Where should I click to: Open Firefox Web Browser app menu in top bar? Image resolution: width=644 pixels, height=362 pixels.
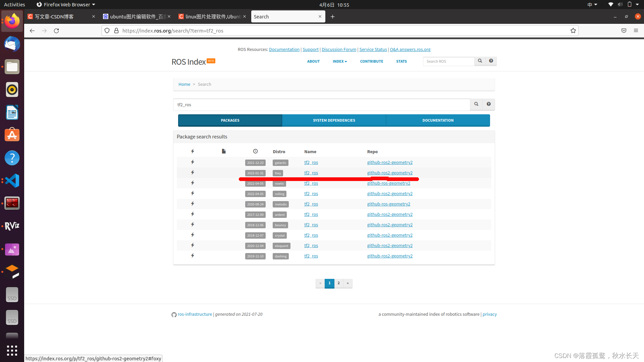click(66, 5)
